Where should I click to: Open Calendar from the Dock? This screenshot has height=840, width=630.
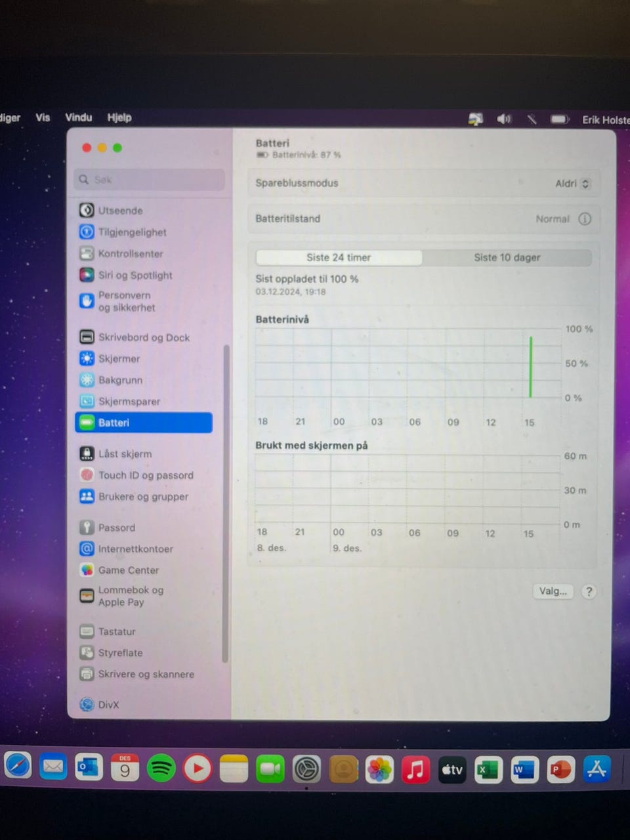coord(125,767)
